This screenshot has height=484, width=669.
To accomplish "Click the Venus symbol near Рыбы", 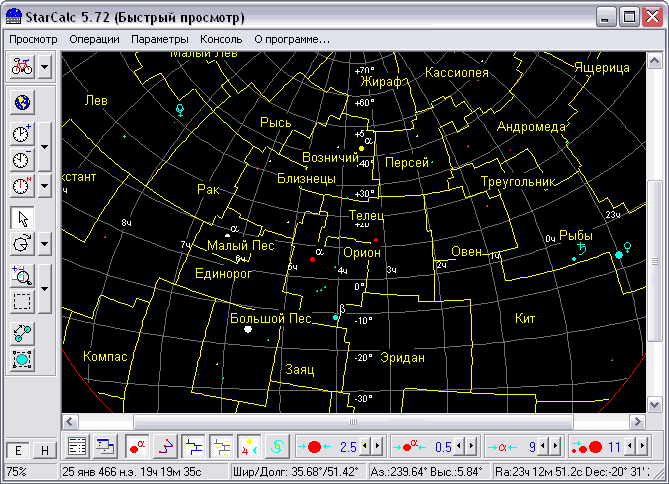I will (x=628, y=247).
